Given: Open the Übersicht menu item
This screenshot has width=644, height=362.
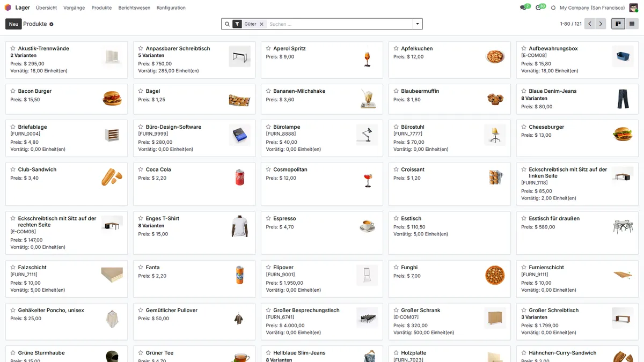Looking at the screenshot, I should coord(47,8).
